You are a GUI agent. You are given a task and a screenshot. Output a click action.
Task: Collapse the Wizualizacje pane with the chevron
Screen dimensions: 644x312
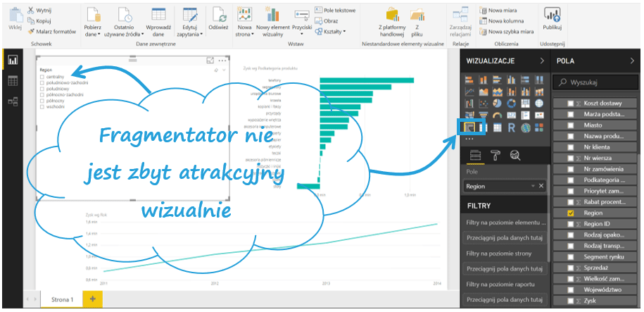pyautogui.click(x=541, y=61)
